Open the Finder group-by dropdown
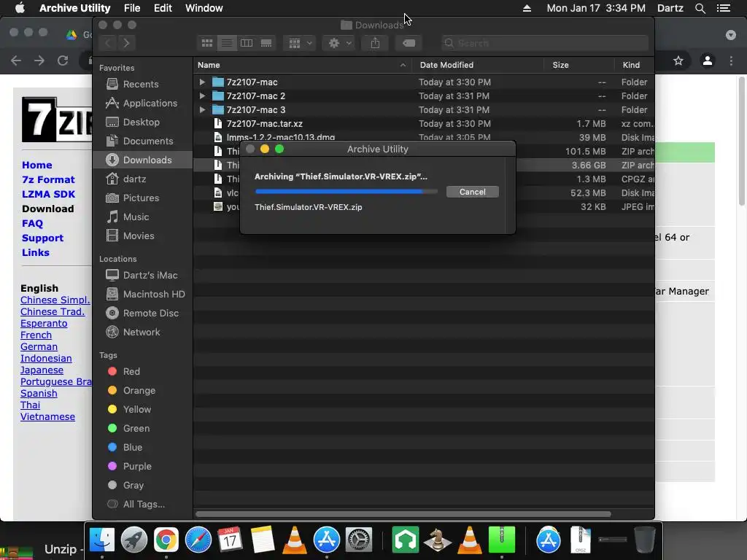This screenshot has height=560, width=747. pyautogui.click(x=300, y=43)
